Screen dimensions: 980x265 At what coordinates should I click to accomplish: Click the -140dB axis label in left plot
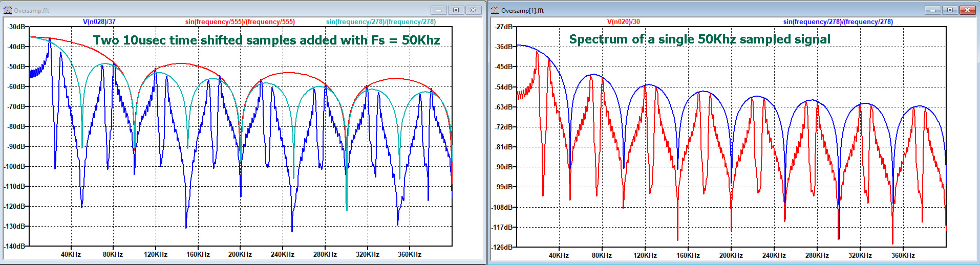(x=15, y=246)
